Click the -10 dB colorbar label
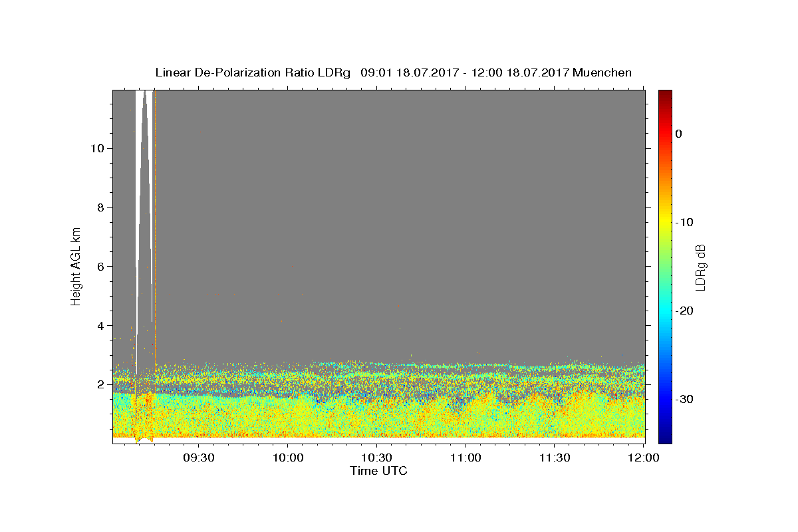 pyautogui.click(x=684, y=222)
